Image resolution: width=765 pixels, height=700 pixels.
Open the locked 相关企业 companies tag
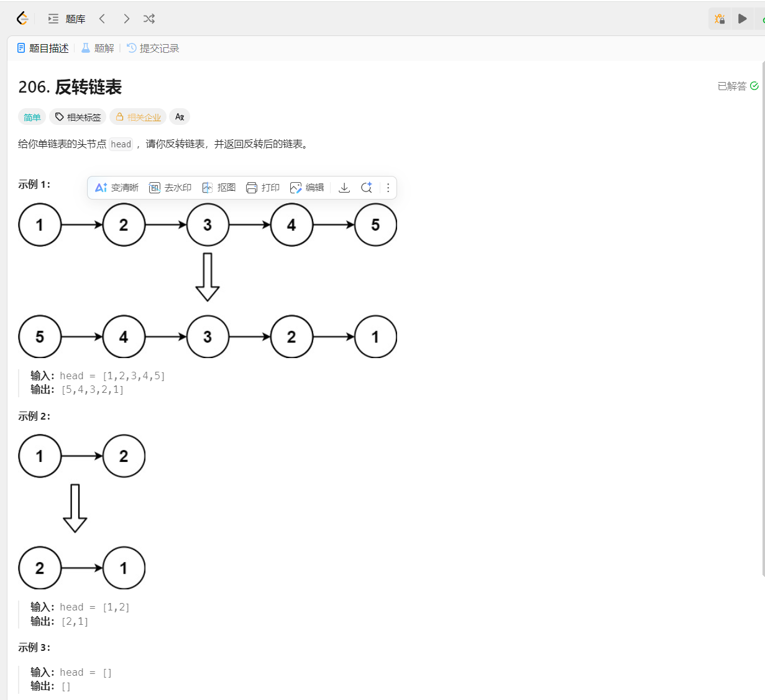[x=138, y=117]
